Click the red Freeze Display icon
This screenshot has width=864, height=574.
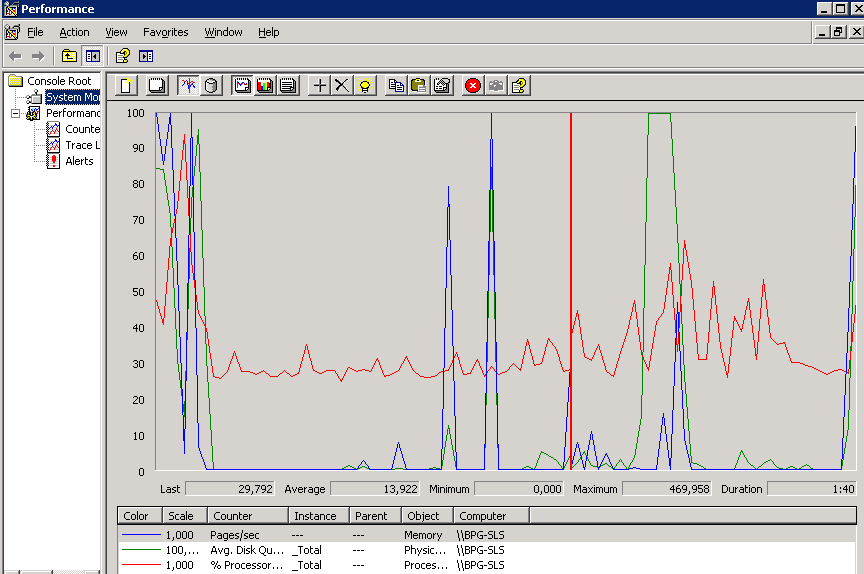pos(473,86)
